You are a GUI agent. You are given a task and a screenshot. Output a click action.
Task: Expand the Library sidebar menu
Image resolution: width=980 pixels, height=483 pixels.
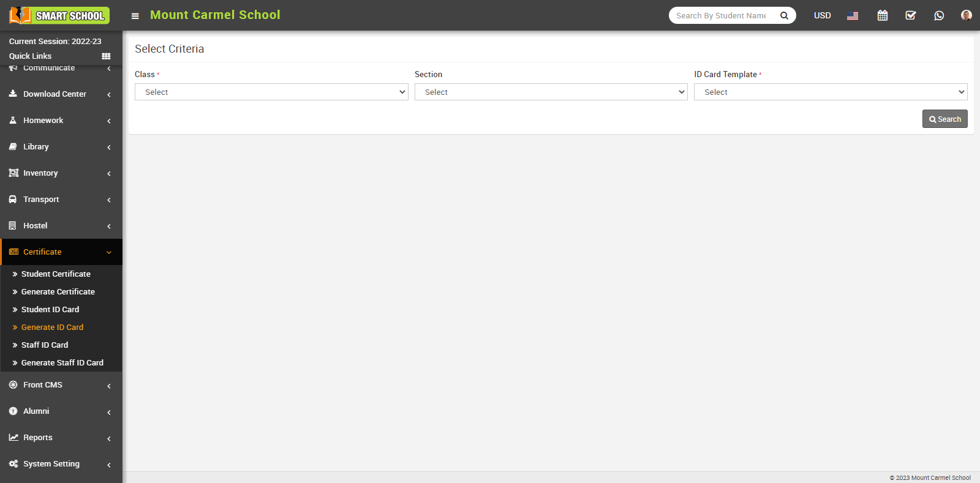tap(61, 147)
